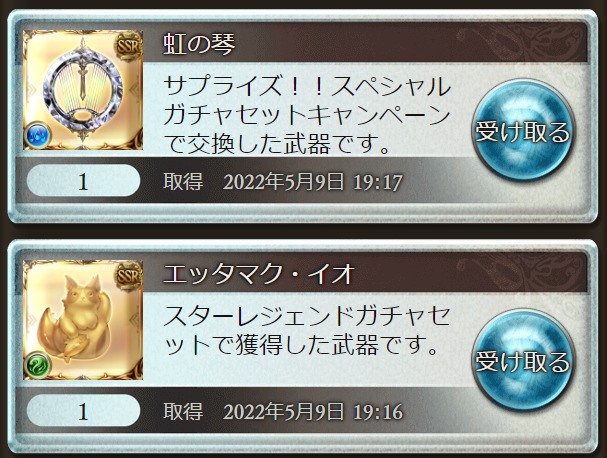Click the 取得 label in first entry
607x458 pixels.
(x=183, y=181)
